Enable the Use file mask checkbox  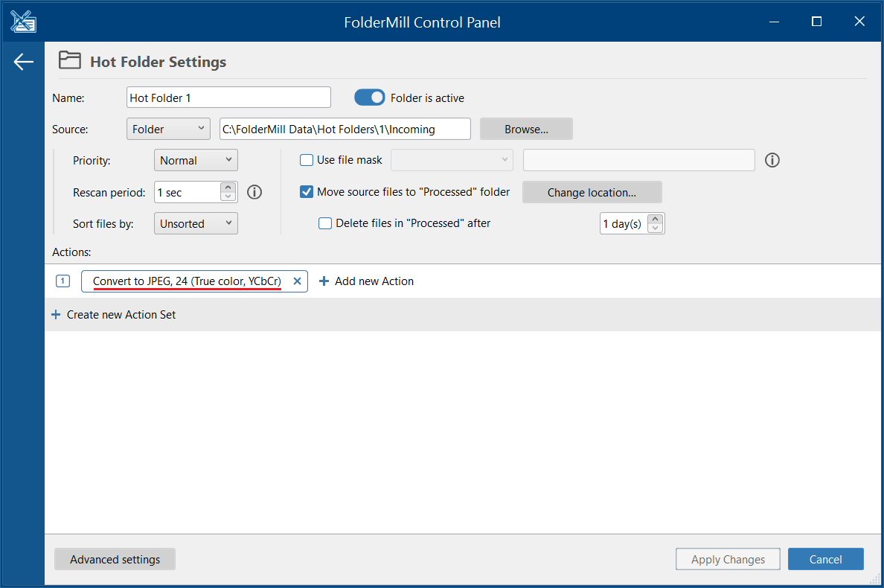click(x=307, y=160)
